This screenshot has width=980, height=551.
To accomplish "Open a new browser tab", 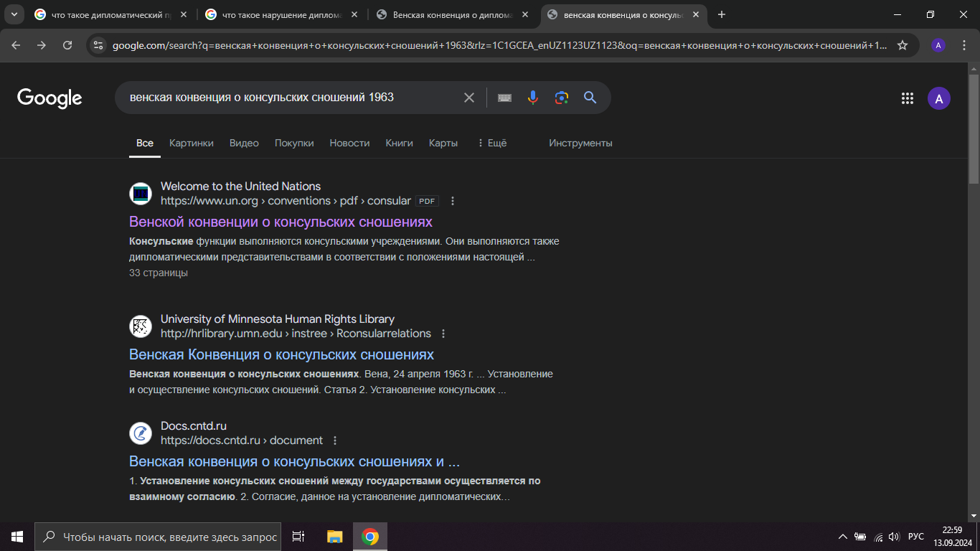I will [x=722, y=14].
